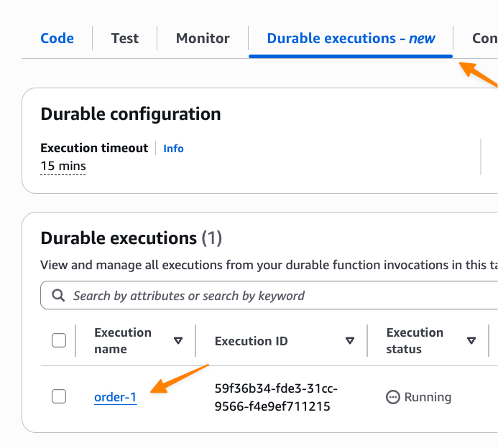Go to the Monitor tab
The image size is (498, 448).
[x=203, y=38]
